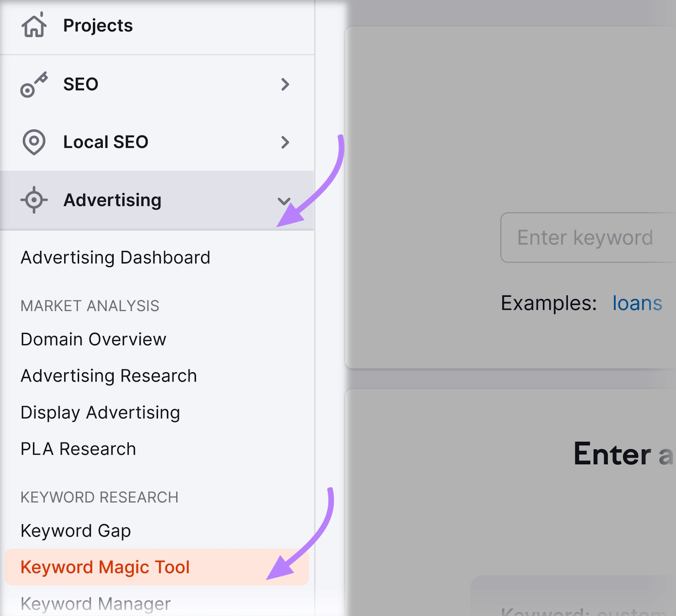Viewport: 676px width, 616px height.
Task: Select the Local SEO label
Action: pos(106,142)
